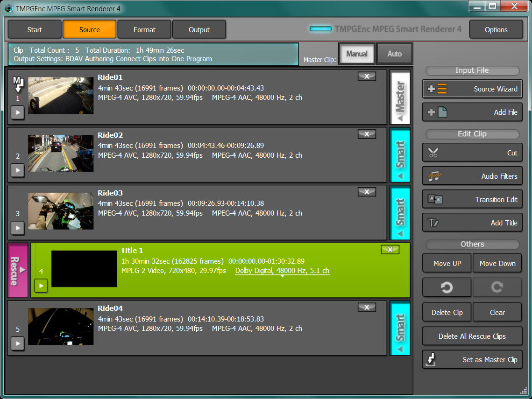Play preview of Ride02 clip
The image size is (532, 399).
18,170
